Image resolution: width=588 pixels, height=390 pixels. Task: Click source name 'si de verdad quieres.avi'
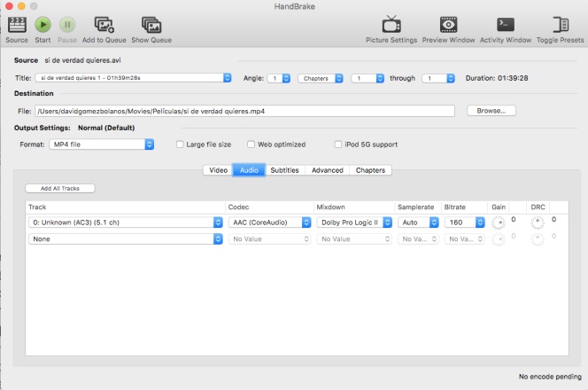(x=82, y=60)
